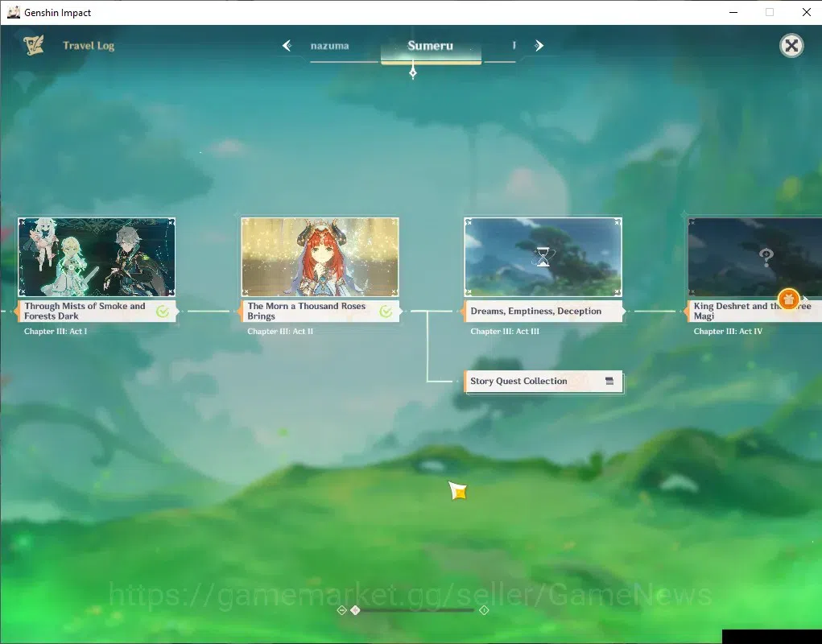The height and width of the screenshot is (644, 822).
Task: Minimize the Genshin Impact window
Action: pyautogui.click(x=733, y=12)
